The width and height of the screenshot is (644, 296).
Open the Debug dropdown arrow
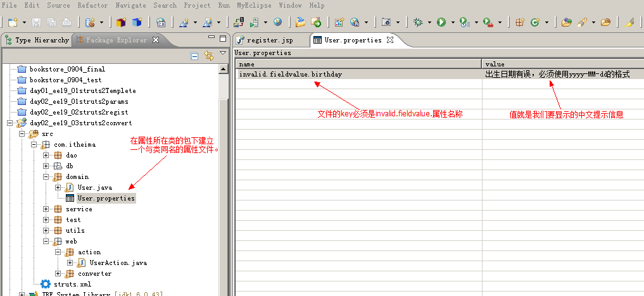coord(429,23)
